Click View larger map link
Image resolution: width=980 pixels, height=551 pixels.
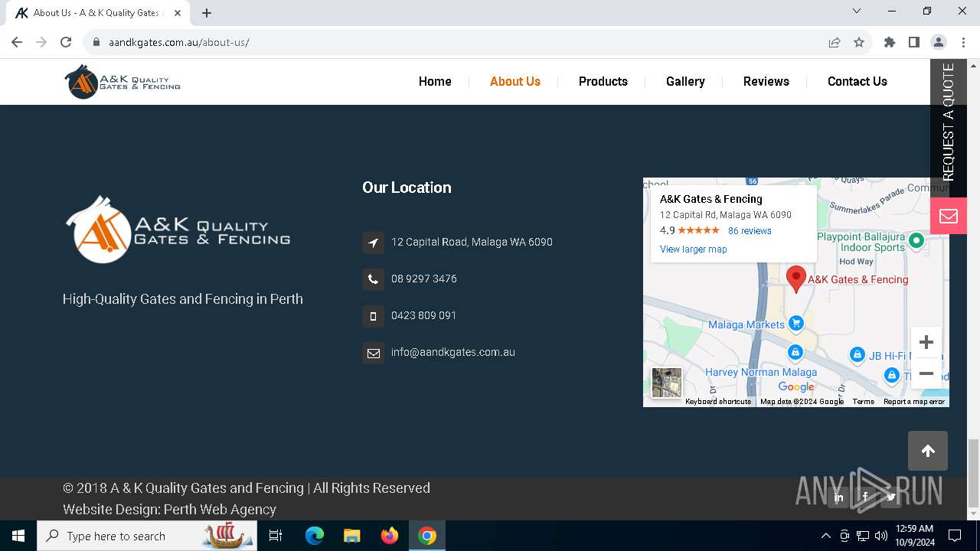[x=694, y=249]
